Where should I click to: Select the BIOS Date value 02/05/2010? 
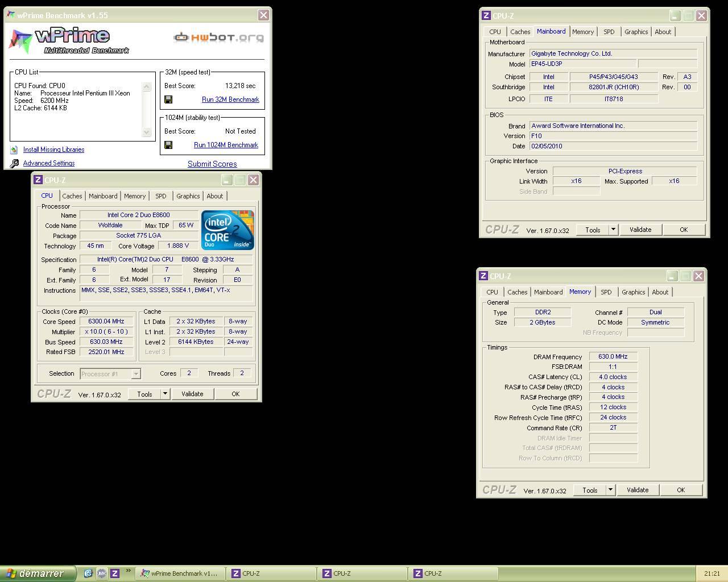[613, 146]
